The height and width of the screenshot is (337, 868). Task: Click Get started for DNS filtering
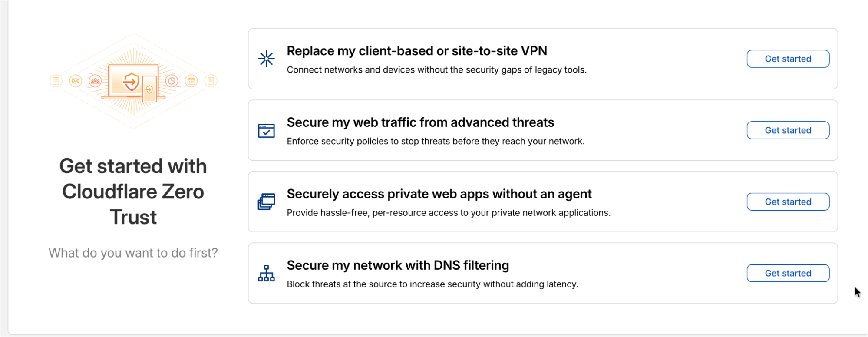pos(788,273)
